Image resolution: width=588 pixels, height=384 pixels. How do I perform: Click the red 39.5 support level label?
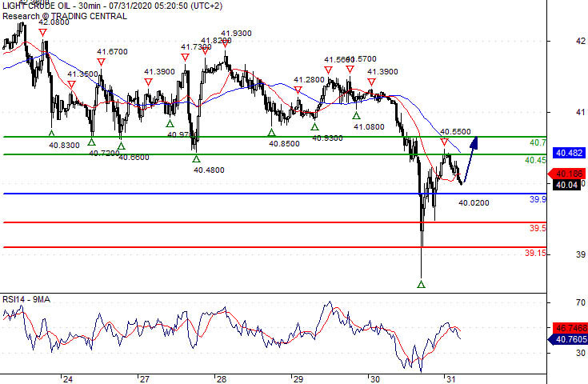click(x=538, y=228)
